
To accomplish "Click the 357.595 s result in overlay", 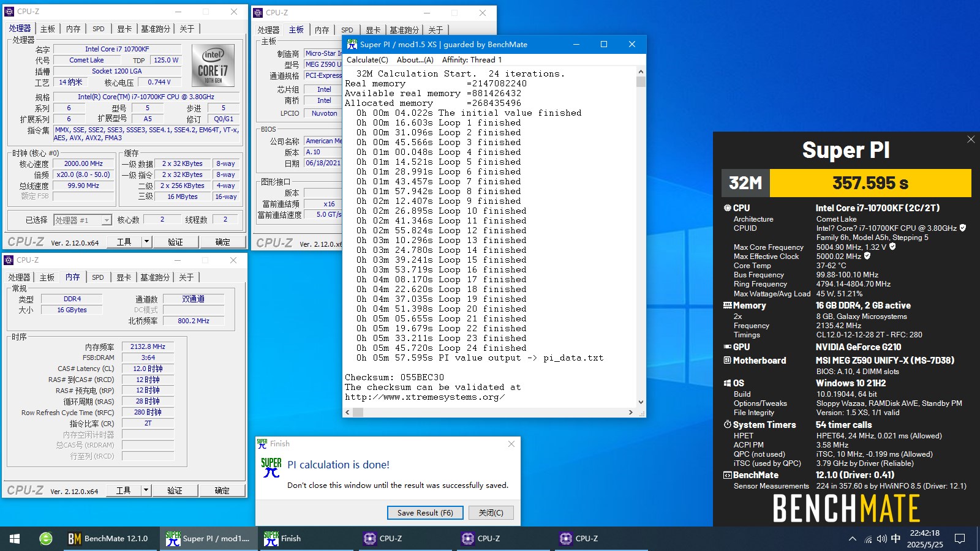I will [870, 183].
